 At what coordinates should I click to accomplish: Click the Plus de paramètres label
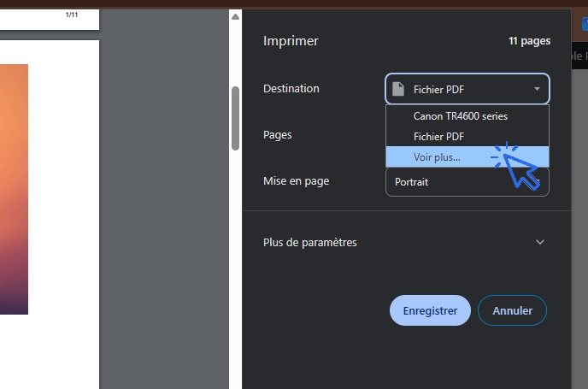pyautogui.click(x=310, y=243)
